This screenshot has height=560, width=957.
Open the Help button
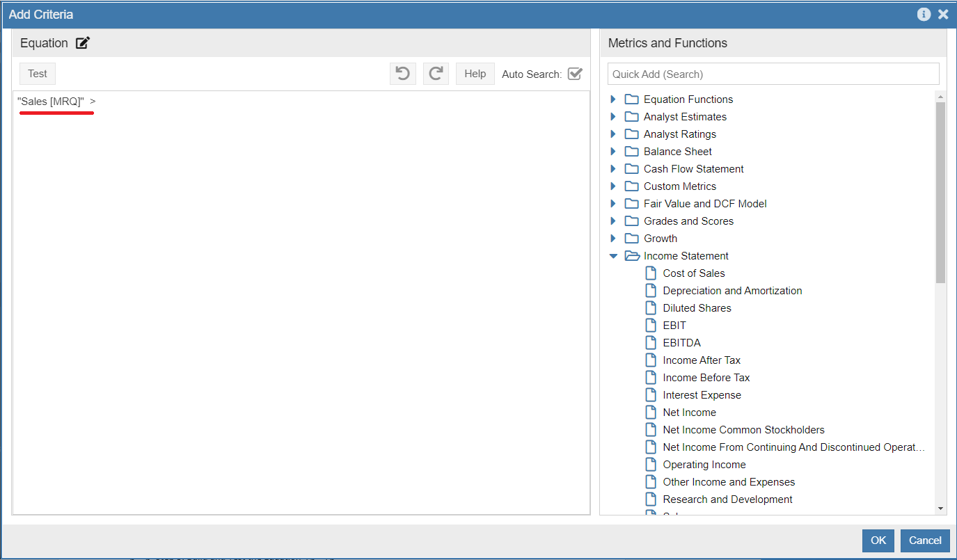(475, 74)
